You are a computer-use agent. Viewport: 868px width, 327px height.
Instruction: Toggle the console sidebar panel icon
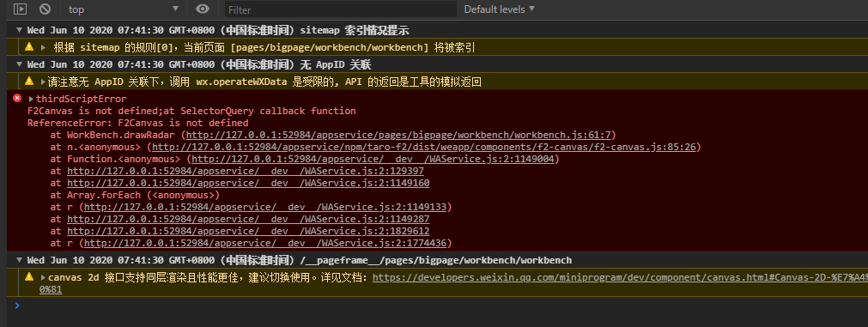20,9
